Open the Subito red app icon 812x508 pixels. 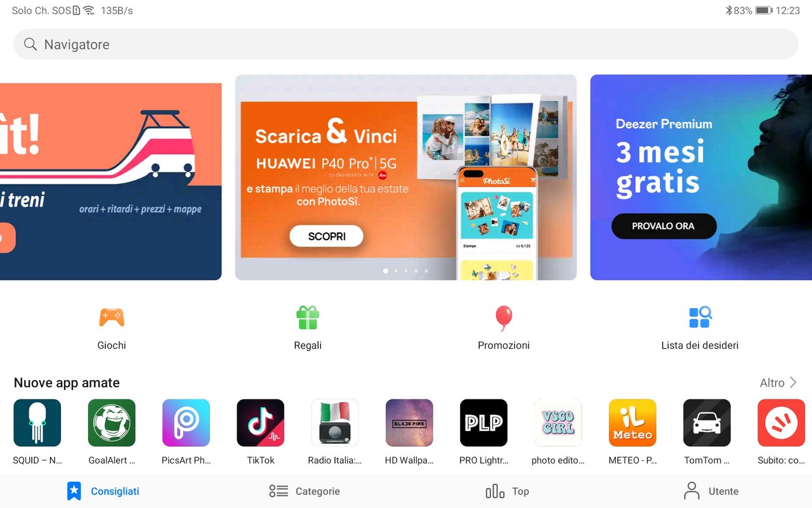click(x=781, y=423)
